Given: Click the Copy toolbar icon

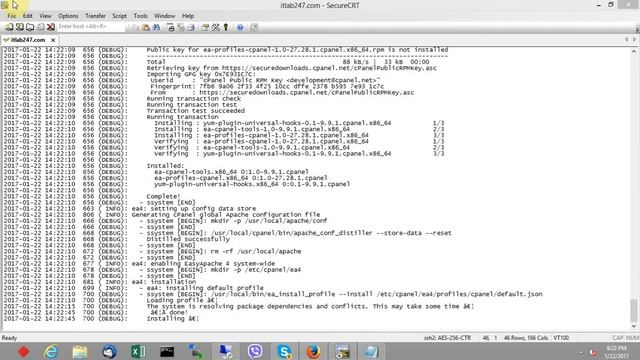Looking at the screenshot, I should 135,27.
